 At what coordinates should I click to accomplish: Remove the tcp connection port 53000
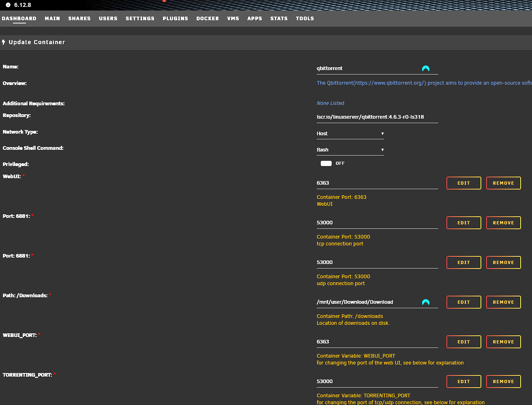(503, 222)
